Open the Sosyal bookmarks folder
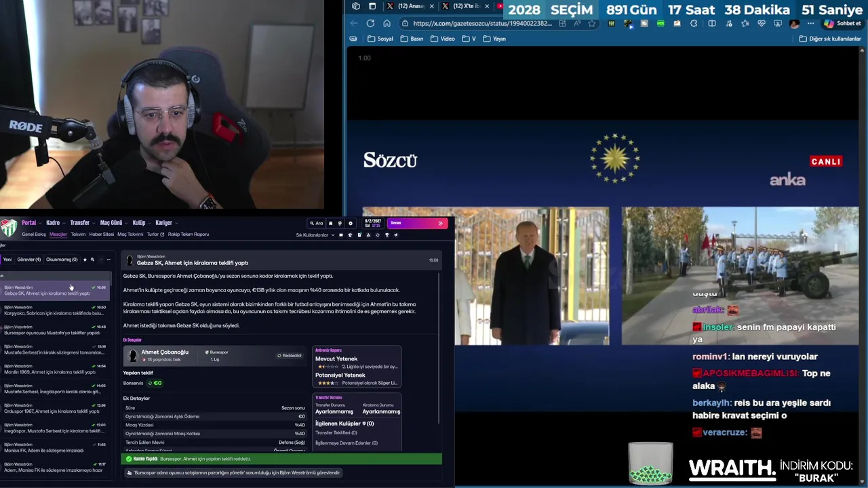 [x=380, y=39]
